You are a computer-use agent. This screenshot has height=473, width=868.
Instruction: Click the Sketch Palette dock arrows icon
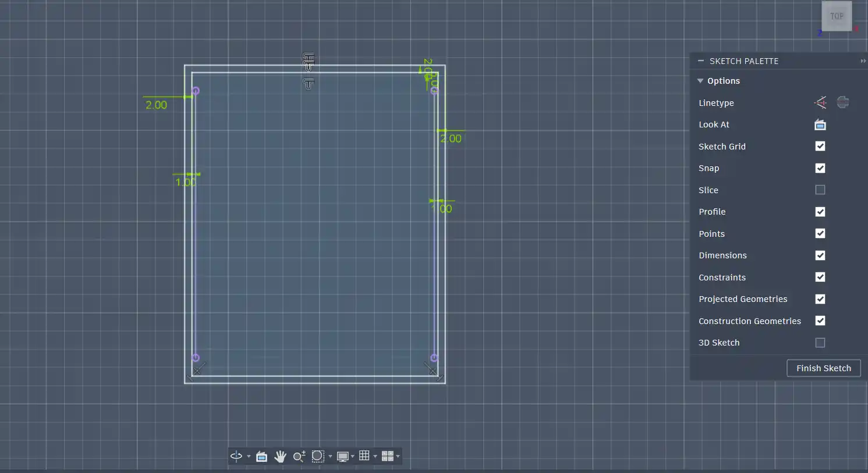click(863, 61)
